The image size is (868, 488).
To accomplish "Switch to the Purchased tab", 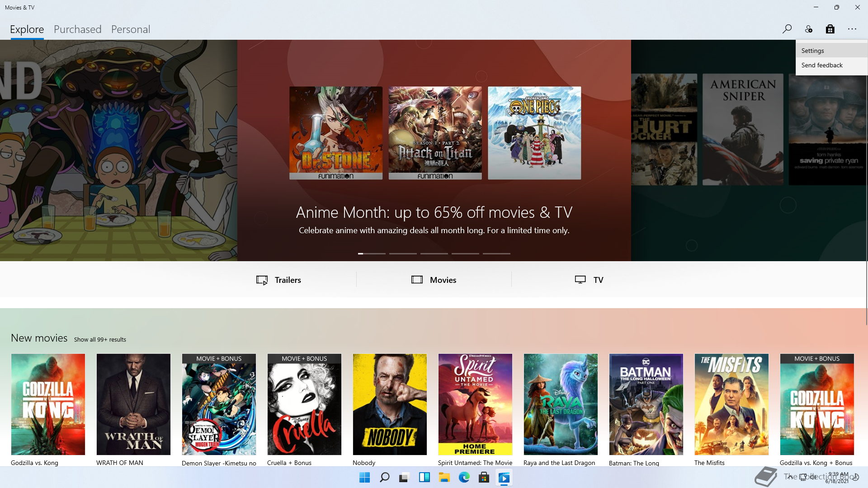I will pos(78,29).
